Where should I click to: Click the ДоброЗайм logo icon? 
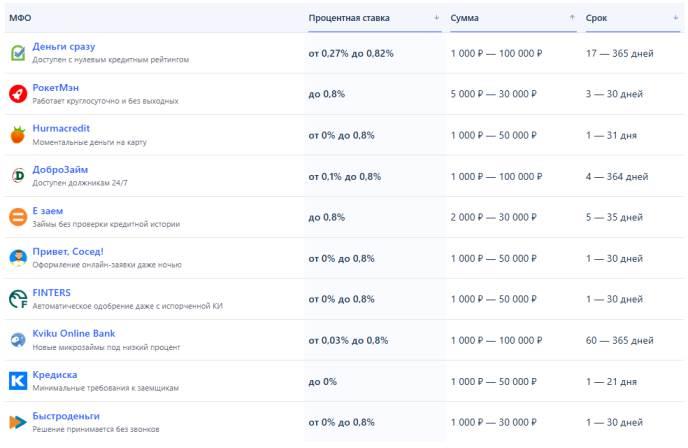click(x=17, y=176)
